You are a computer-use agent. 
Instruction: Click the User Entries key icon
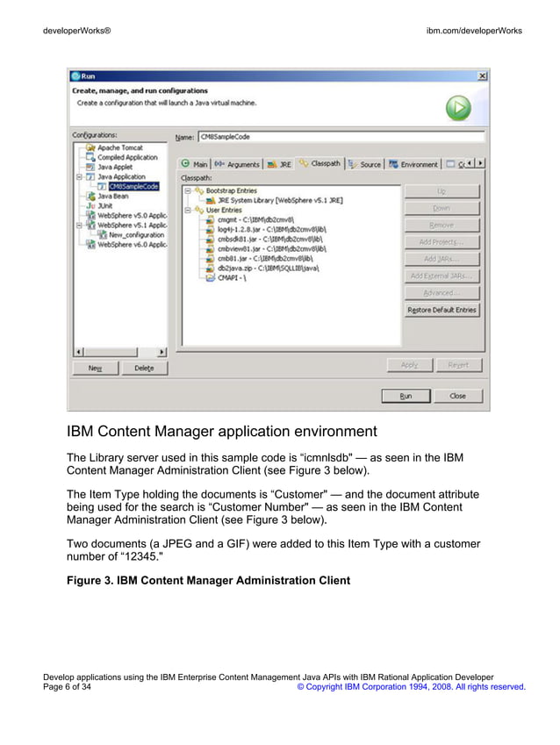pyautogui.click(x=199, y=210)
